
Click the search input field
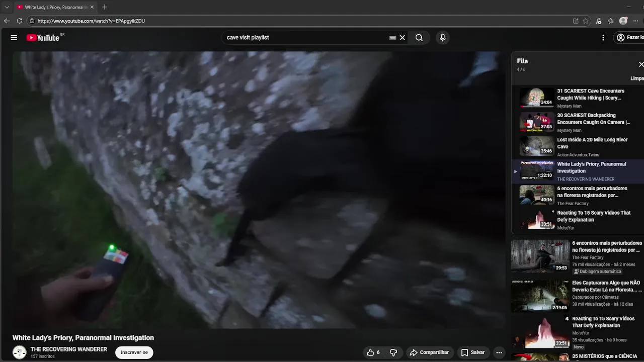pyautogui.click(x=307, y=38)
